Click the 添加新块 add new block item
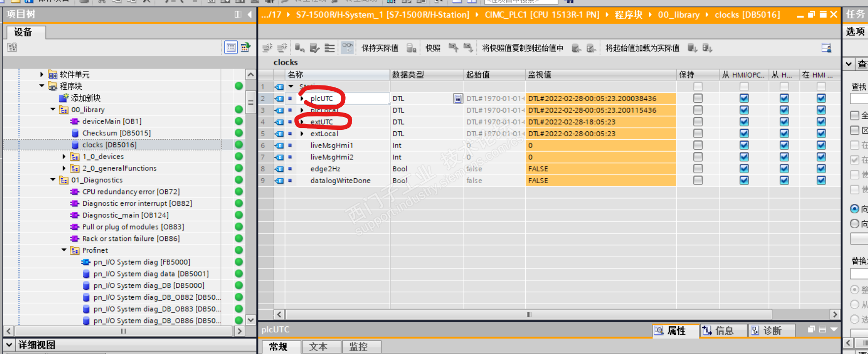 click(x=85, y=98)
